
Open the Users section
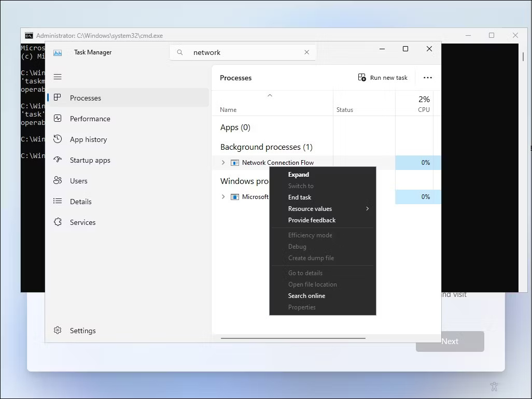(x=79, y=180)
